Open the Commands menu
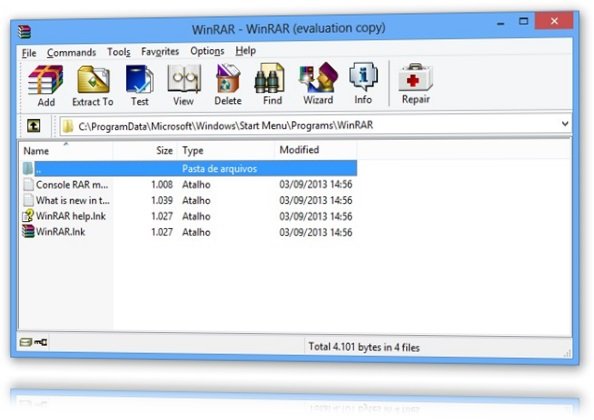 71,52
